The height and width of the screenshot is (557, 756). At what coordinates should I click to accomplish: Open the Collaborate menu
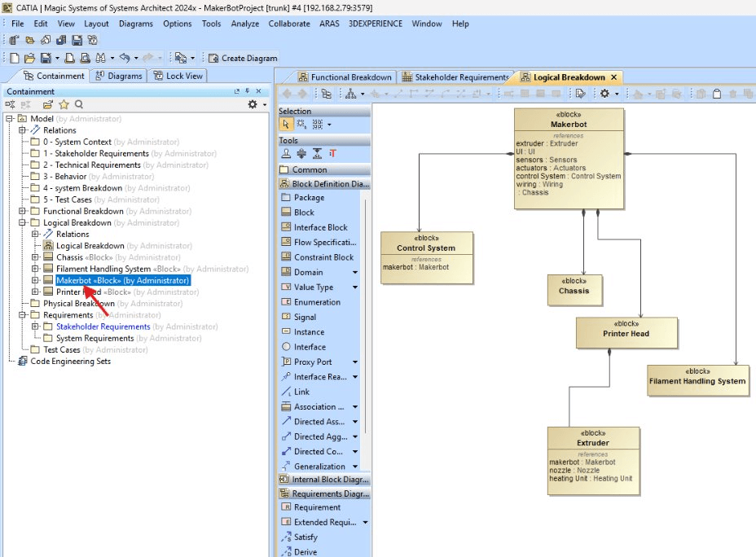tap(289, 24)
